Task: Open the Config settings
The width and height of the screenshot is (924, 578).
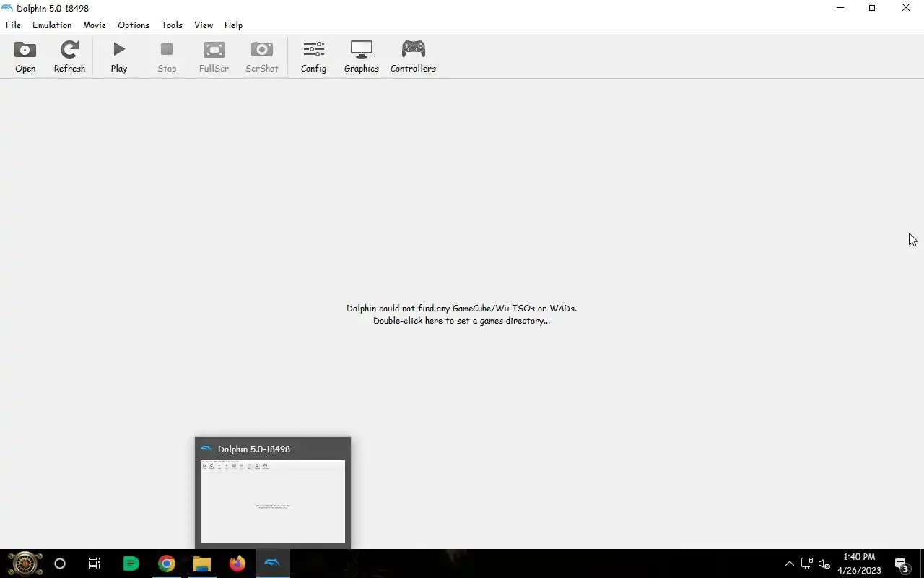Action: click(x=313, y=57)
